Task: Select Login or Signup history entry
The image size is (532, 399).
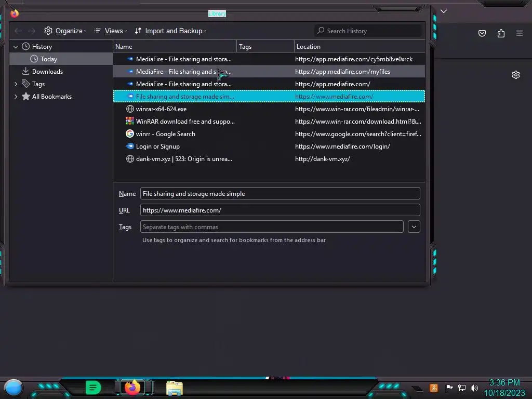Action: tap(269, 147)
